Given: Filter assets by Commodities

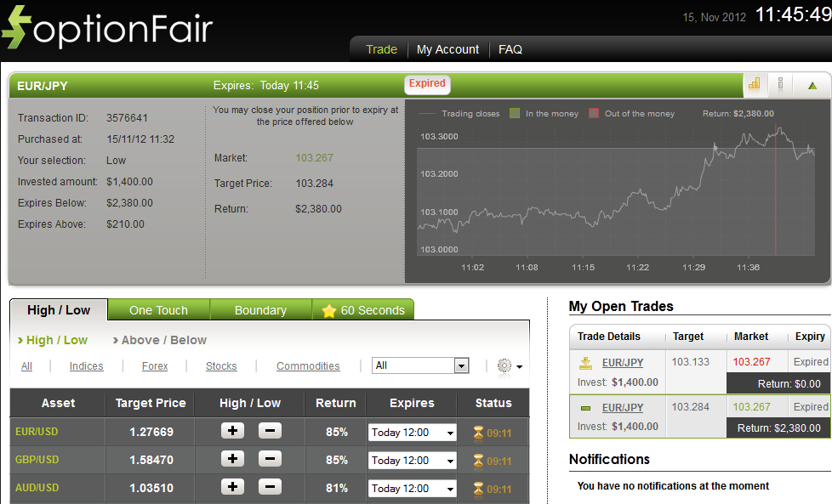Looking at the screenshot, I should coord(308,366).
